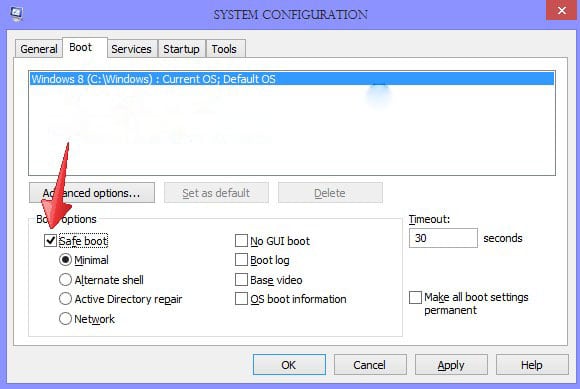Select the Alternate shell radio button
Screen dimensions: 580x389
65,280
